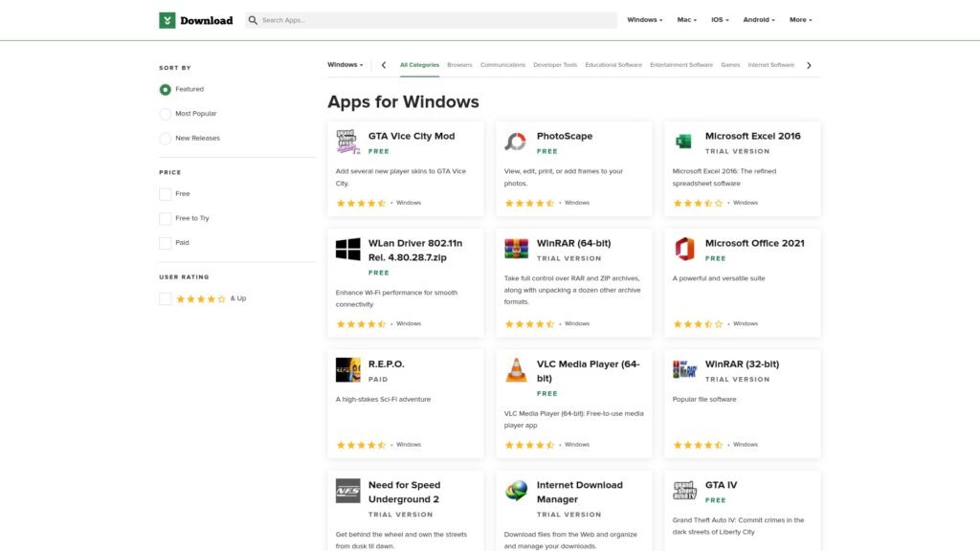Image resolution: width=980 pixels, height=551 pixels.
Task: Click the "Popular file software" description
Action: 704,399
